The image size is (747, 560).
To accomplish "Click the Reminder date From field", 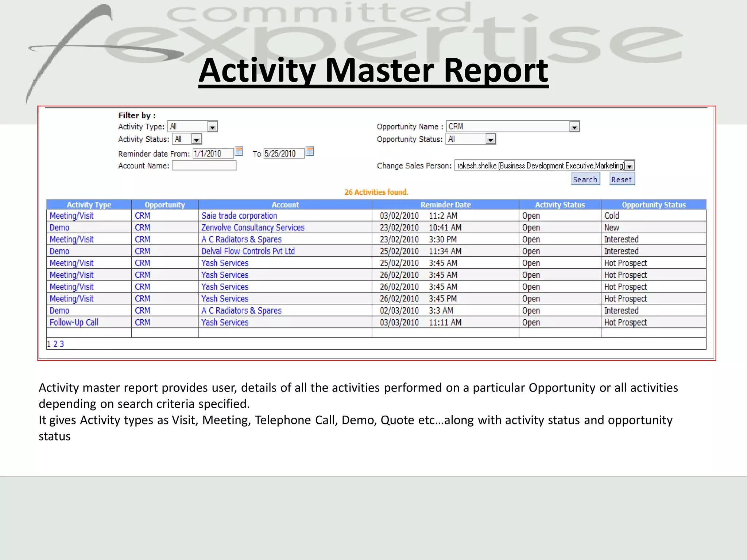I will (213, 153).
